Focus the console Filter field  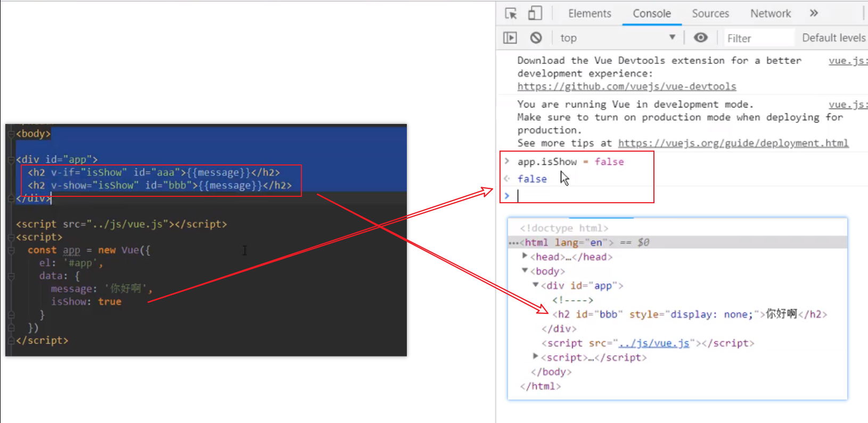(759, 38)
